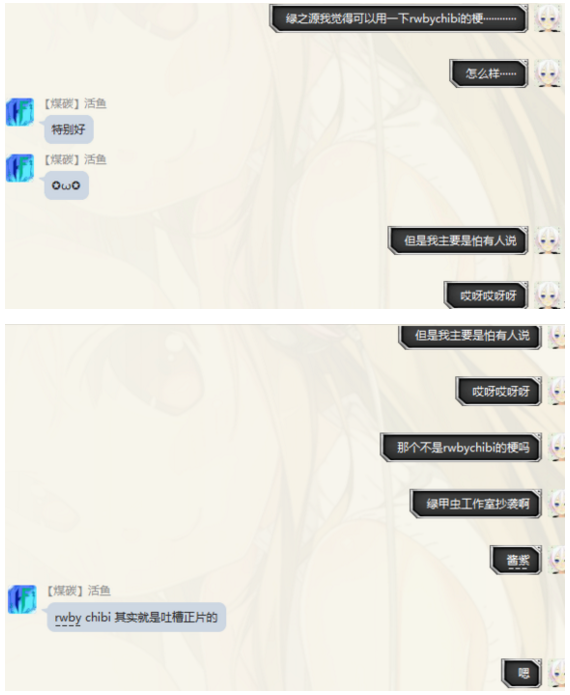
Task: Click avatar beside the 酱紫 message
Action: tap(557, 560)
